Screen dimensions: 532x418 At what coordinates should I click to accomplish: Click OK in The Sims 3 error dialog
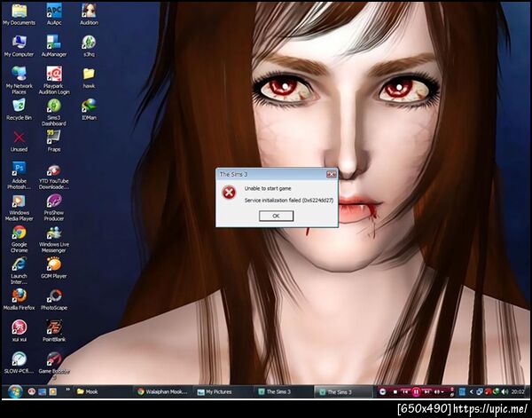(x=276, y=216)
